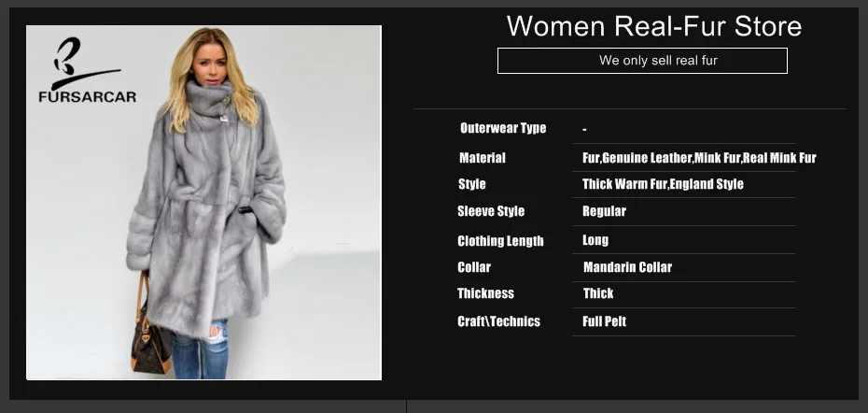Click the 'Long' clothing length value

(x=595, y=240)
